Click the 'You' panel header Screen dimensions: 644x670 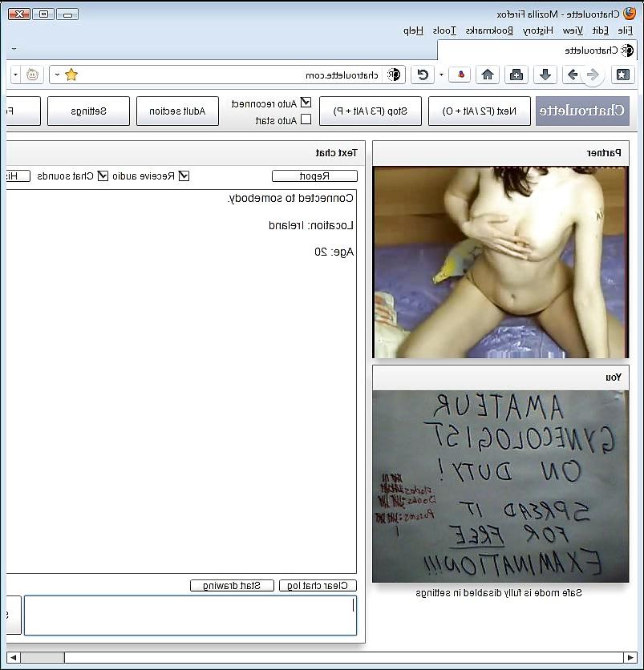click(500, 377)
